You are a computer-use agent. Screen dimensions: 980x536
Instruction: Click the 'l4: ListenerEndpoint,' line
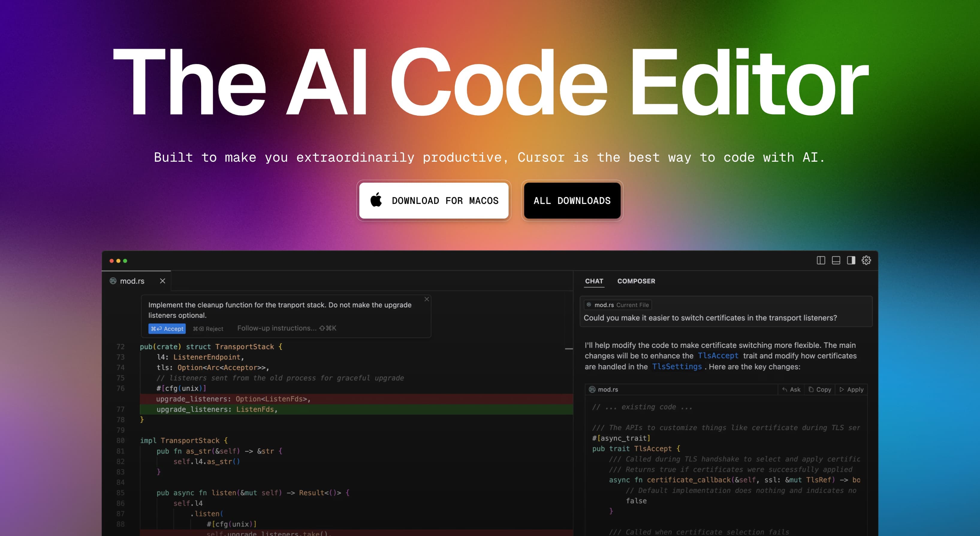(200, 357)
